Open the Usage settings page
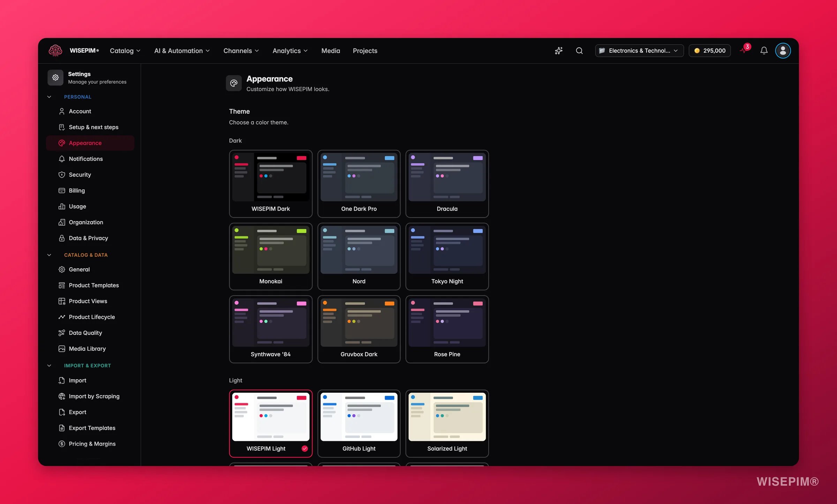Image resolution: width=837 pixels, height=504 pixels. click(90, 206)
